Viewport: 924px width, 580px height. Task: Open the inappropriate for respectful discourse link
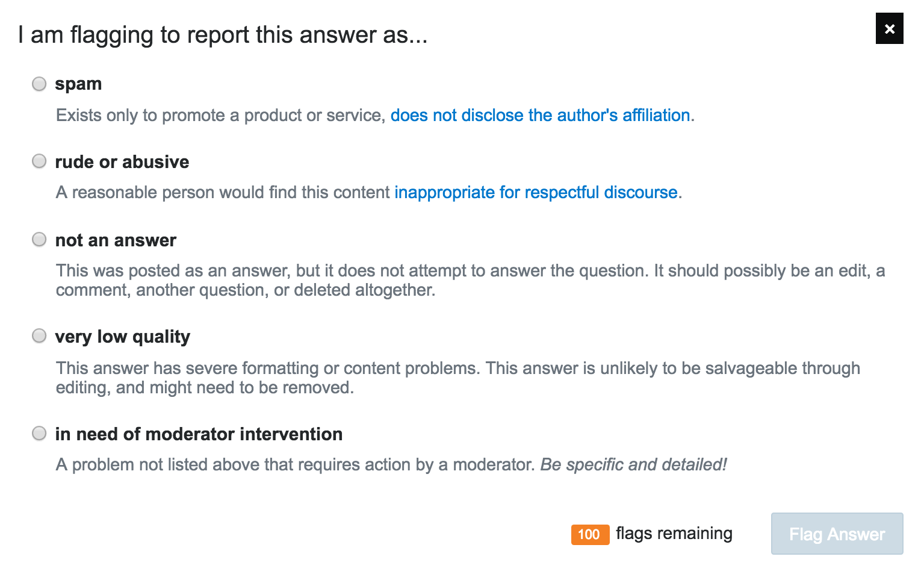[x=536, y=193]
